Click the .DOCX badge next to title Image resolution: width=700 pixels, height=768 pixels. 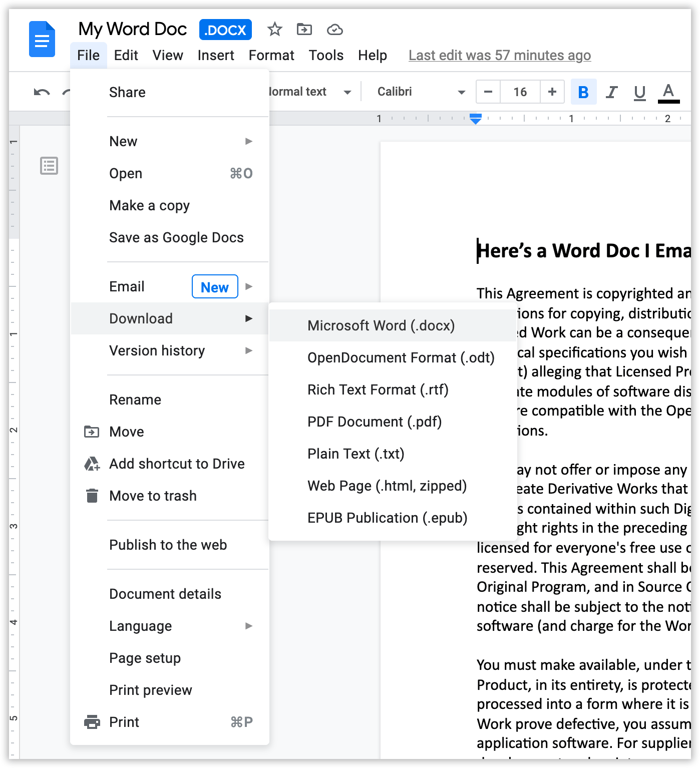225,30
